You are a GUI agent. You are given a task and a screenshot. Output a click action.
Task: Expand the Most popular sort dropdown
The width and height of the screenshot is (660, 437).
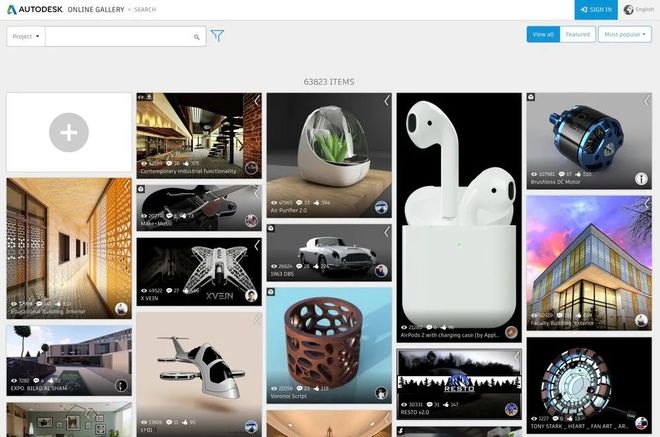pos(625,34)
